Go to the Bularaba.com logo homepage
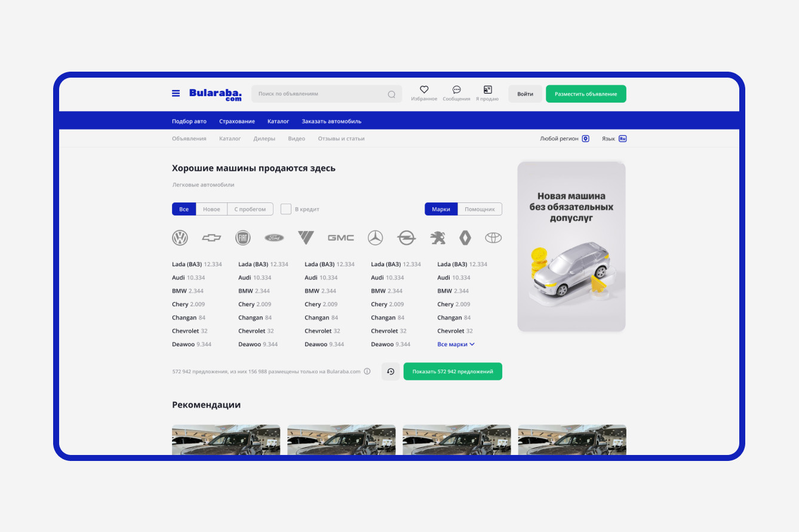Screen dimensions: 799x532 tap(216, 94)
